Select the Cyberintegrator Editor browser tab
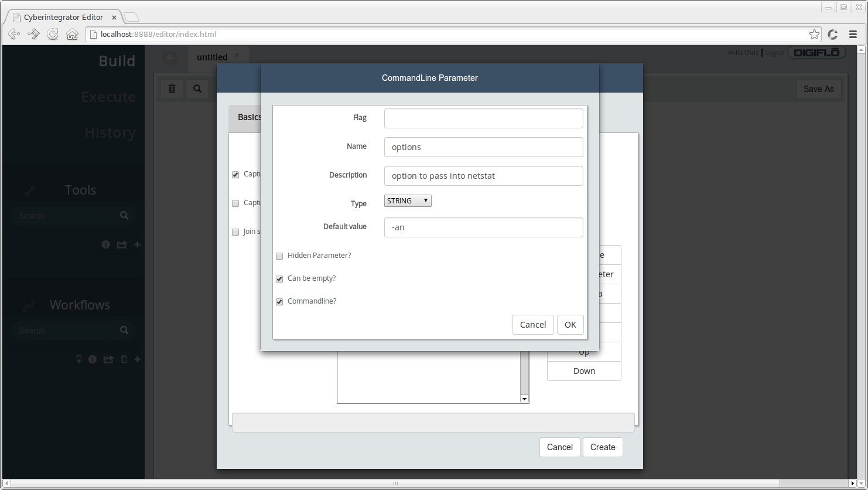This screenshot has height=490, width=868. [64, 17]
